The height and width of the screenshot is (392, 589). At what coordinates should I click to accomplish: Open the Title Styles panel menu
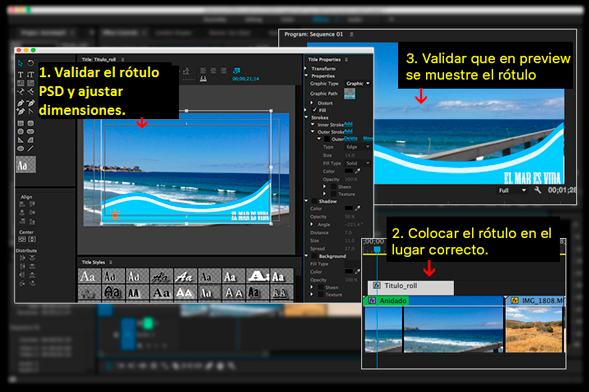(111, 262)
